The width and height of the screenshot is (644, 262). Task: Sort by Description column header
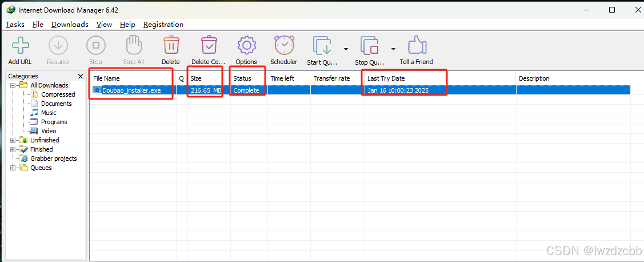pos(573,78)
